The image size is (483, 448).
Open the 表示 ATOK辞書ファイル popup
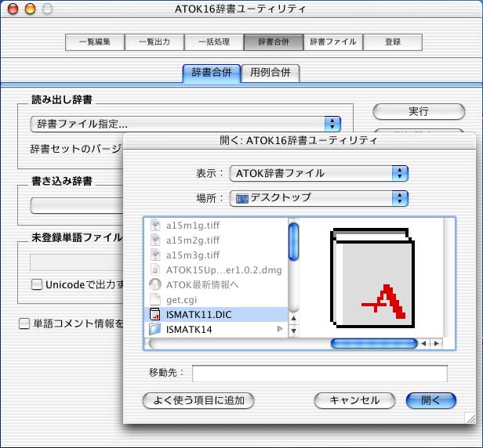(x=319, y=173)
